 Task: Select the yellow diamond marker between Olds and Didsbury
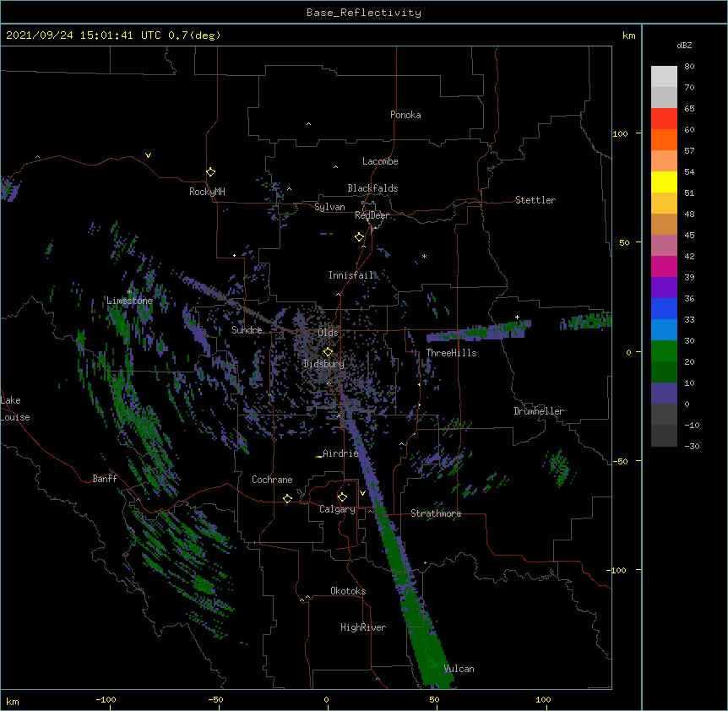tap(328, 352)
